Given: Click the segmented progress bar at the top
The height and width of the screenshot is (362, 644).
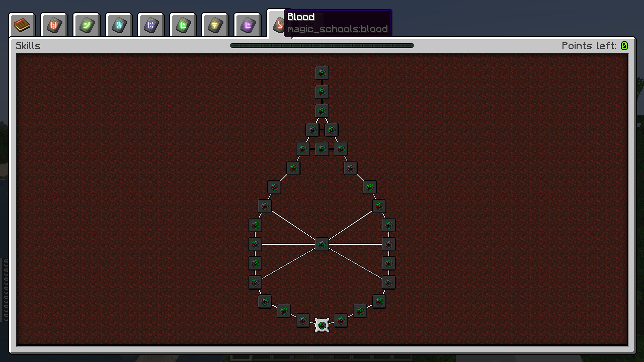Looking at the screenshot, I should pos(321,46).
